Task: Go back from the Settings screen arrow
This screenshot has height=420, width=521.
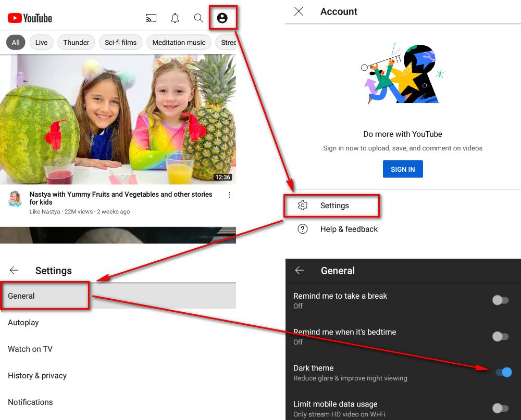Action: click(x=14, y=270)
